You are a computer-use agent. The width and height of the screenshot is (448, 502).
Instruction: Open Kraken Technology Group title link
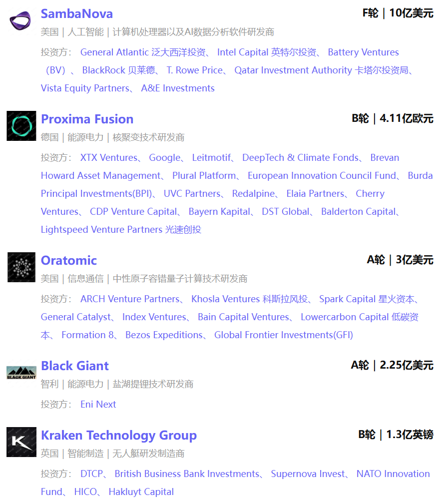click(x=119, y=436)
